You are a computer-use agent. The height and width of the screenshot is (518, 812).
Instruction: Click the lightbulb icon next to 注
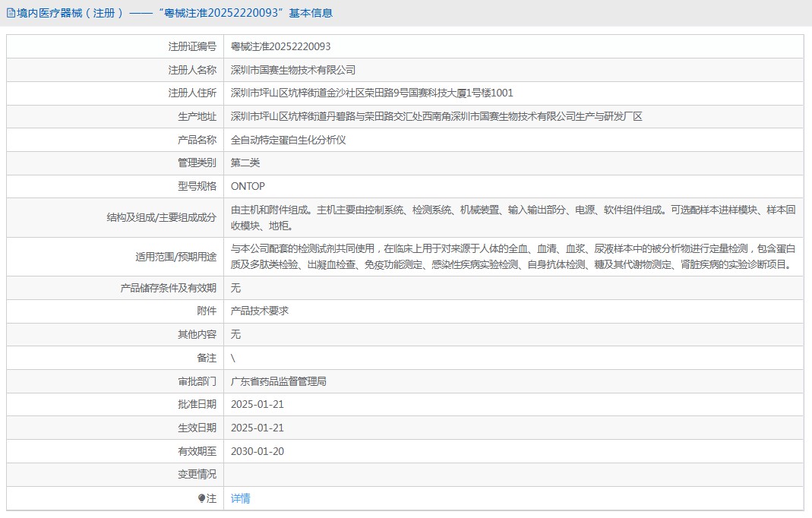pyautogui.click(x=201, y=498)
